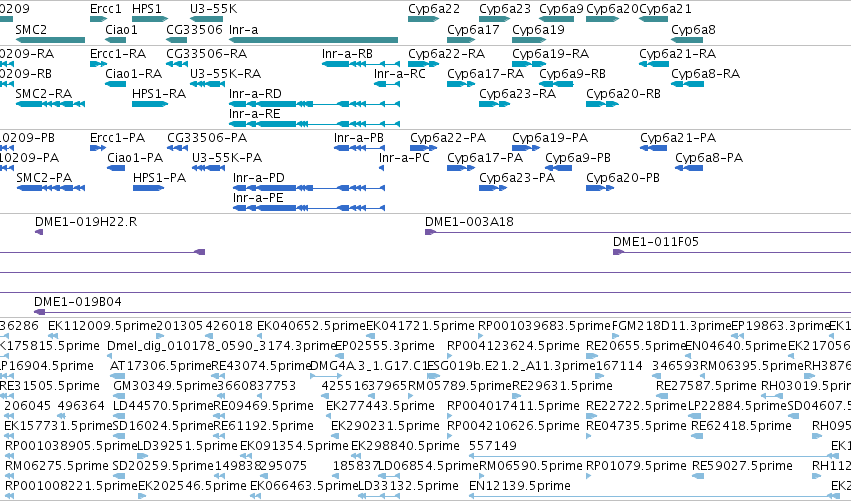851x501 pixels.
Task: Click the Inr-a-RC transcript
Action: [x=387, y=84]
